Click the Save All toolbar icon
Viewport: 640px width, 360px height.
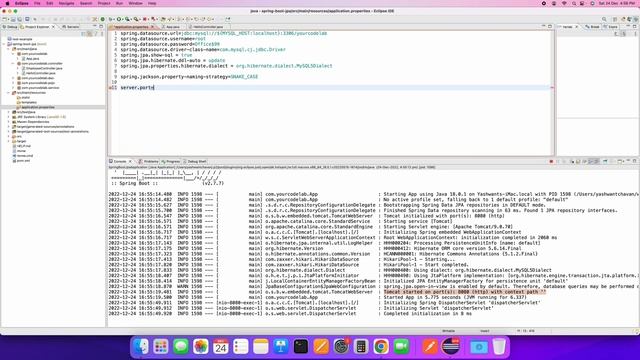19,19
